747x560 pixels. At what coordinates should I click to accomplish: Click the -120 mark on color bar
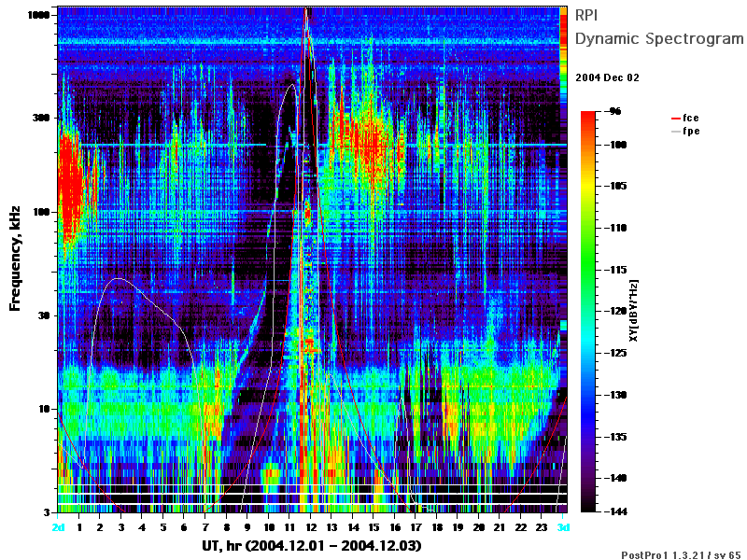[x=616, y=311]
